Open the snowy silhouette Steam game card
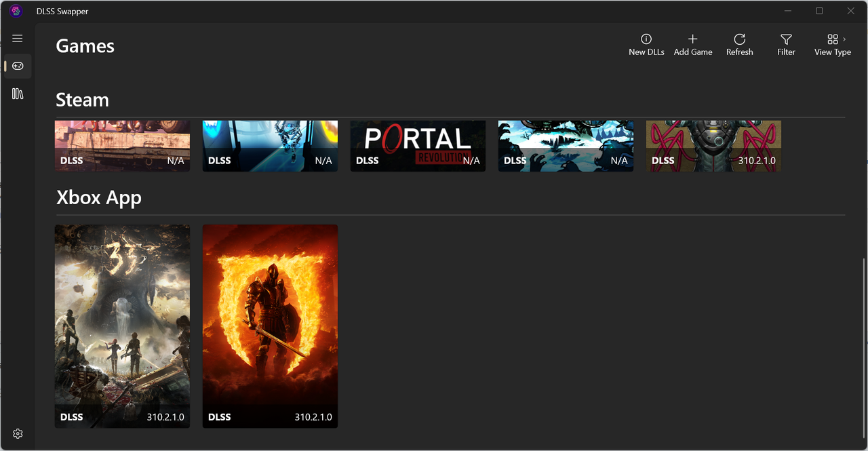Screen dimensions: 868x451 [x=566, y=146]
